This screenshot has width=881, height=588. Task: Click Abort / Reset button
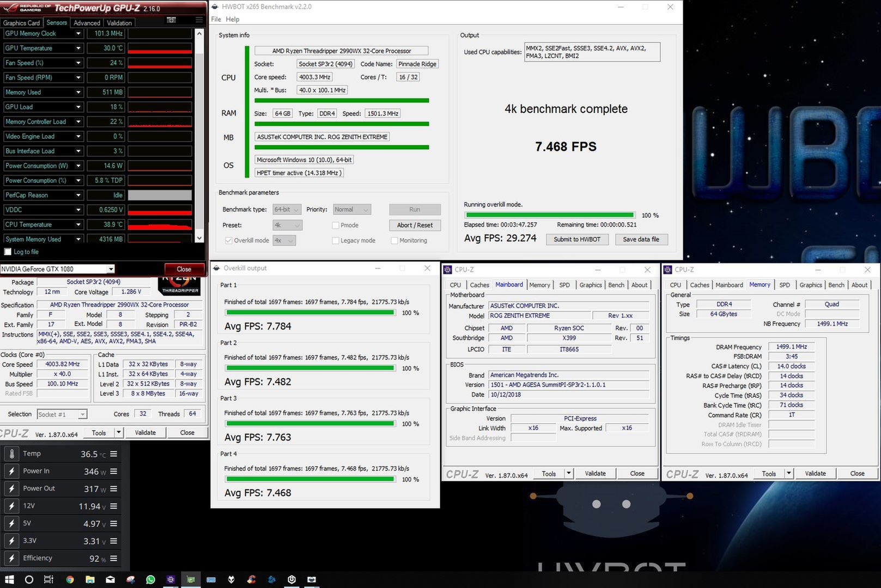coord(415,225)
